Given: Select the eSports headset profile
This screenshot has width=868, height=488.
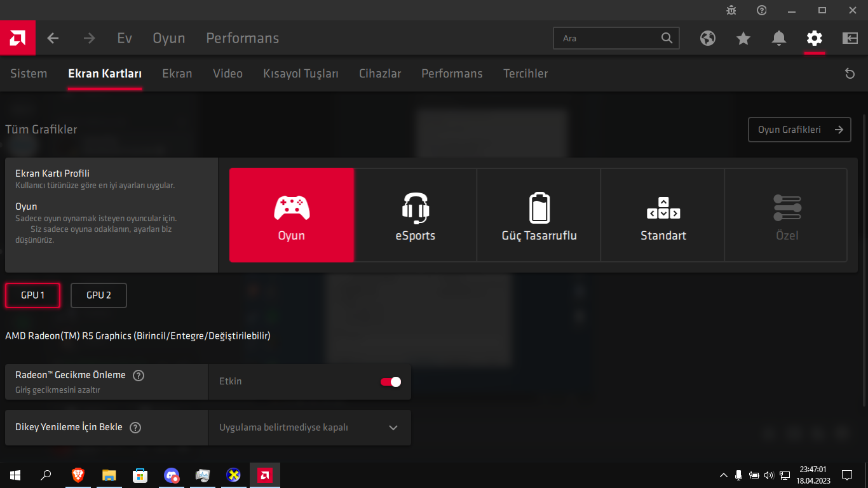Looking at the screenshot, I should pyautogui.click(x=416, y=215).
